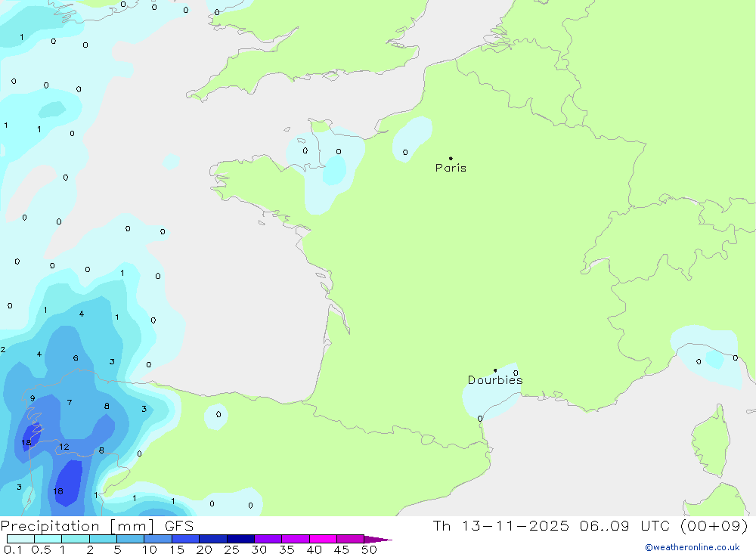Pick the 15–20 mm legend color swatch

point(186,539)
